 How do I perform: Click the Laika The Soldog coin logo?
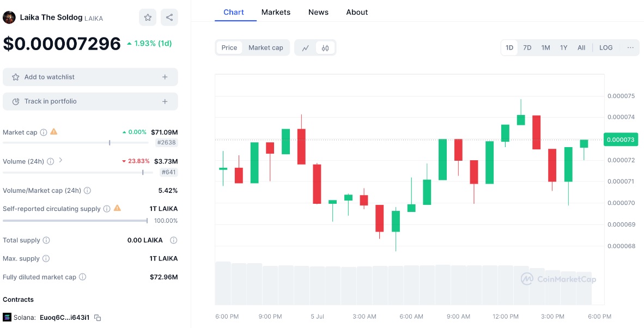pos(9,17)
